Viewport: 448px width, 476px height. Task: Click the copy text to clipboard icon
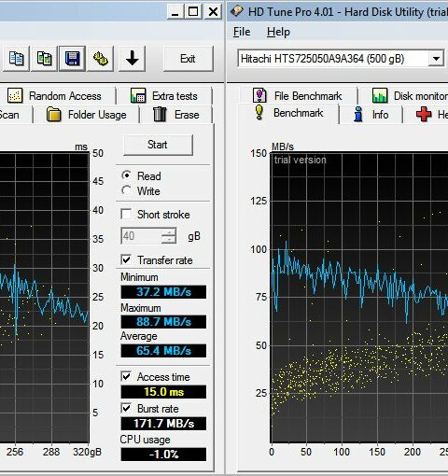16,59
